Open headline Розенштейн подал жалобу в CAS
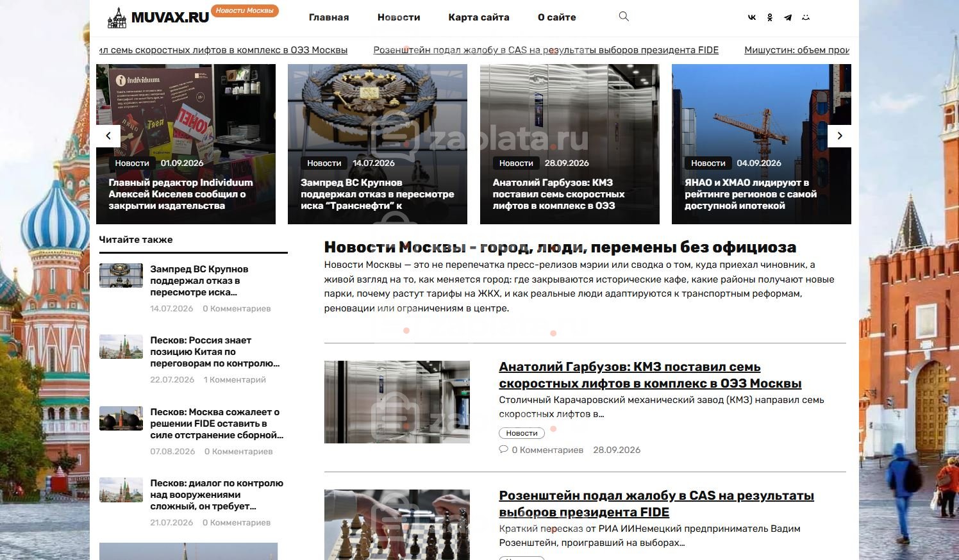This screenshot has height=560, width=959. pos(656,504)
